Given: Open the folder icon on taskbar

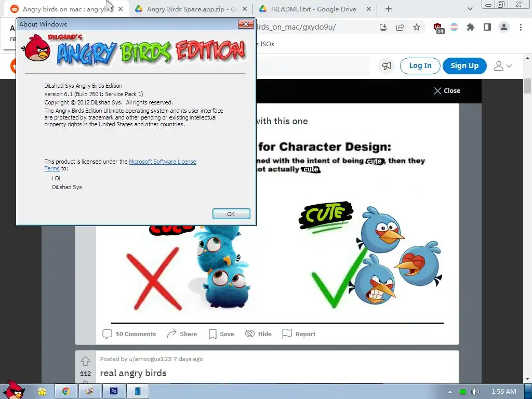Looking at the screenshot, I should [x=42, y=392].
